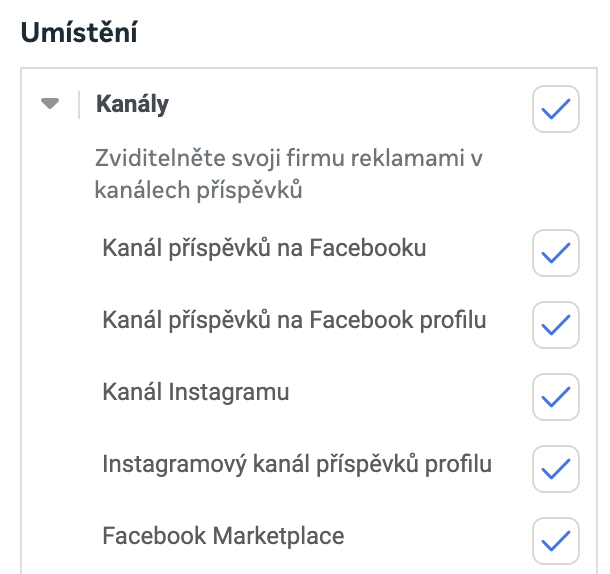Click the word Instagramový in the list
The height and width of the screenshot is (574, 610).
166,464
